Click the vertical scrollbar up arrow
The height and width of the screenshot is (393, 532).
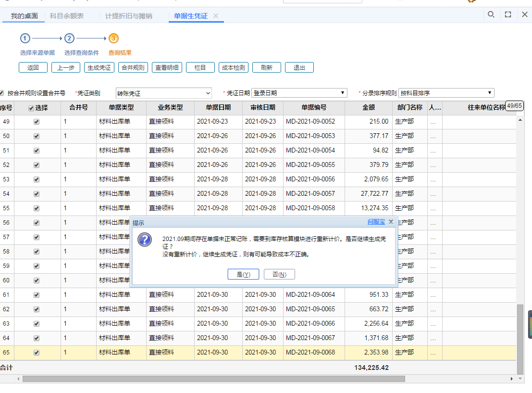[x=520, y=120]
